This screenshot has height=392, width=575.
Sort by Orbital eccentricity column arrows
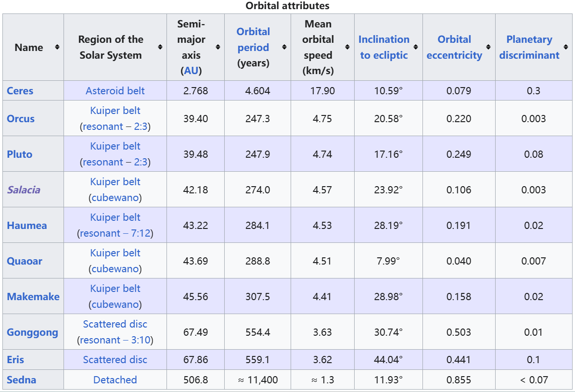(488, 47)
